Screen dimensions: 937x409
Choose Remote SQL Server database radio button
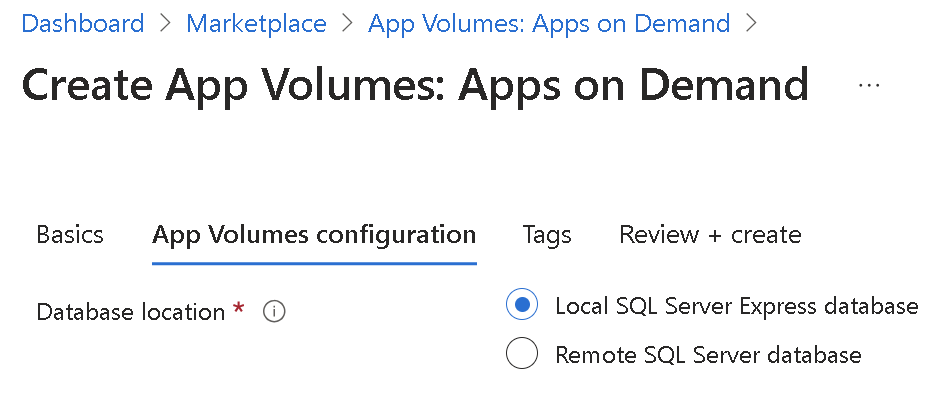pyautogui.click(x=523, y=354)
